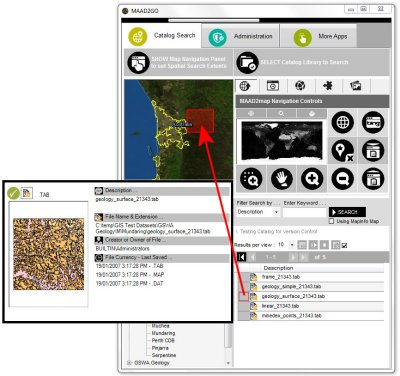Select the spinning globe tab icon
The width and height of the screenshot is (400, 376).
(300, 86)
